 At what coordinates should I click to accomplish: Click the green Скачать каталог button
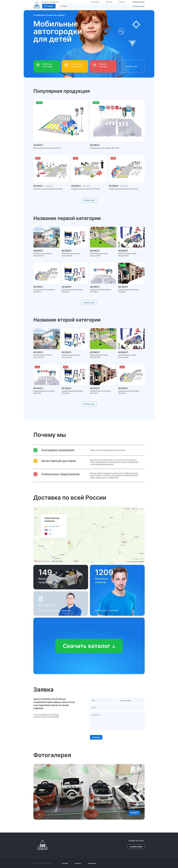[89, 646]
